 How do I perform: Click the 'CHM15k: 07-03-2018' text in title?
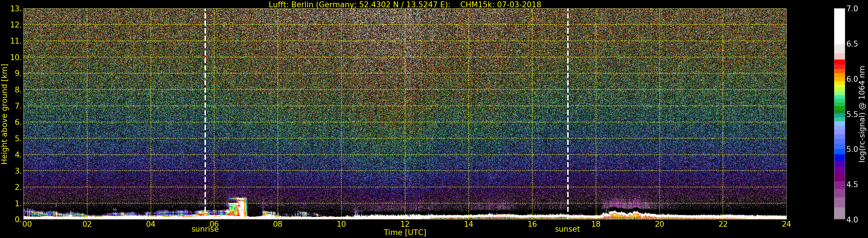500,4
